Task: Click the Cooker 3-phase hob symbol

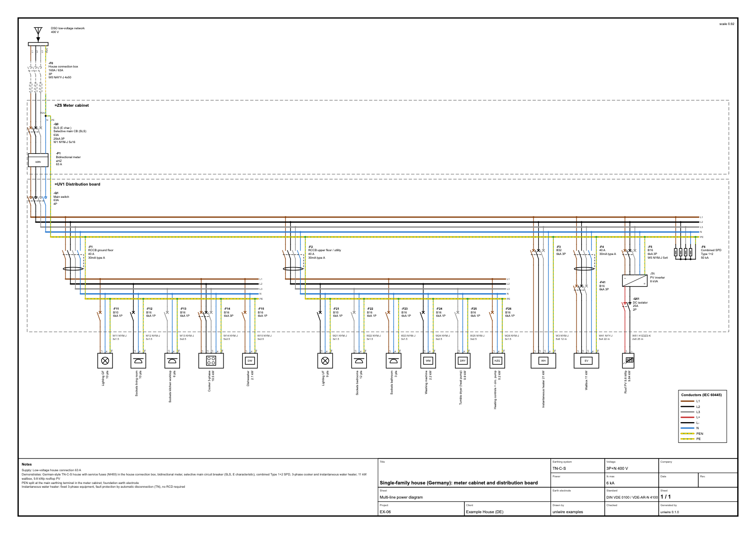Action: tap(211, 361)
